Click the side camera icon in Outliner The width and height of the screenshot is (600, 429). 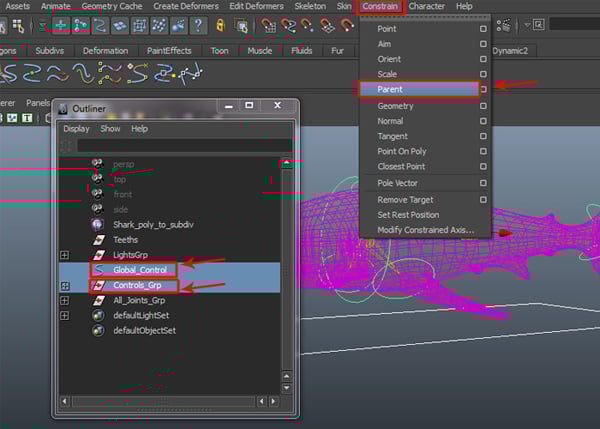coord(98,208)
